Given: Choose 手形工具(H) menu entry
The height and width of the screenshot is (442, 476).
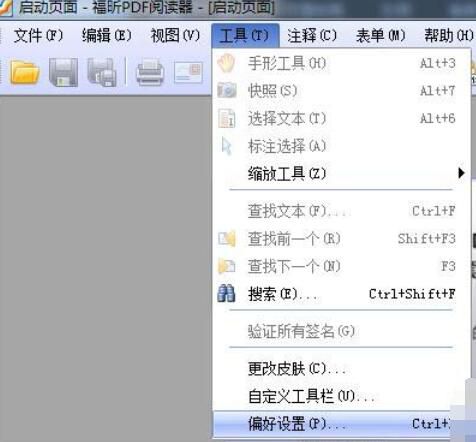Looking at the screenshot, I should (341, 63).
